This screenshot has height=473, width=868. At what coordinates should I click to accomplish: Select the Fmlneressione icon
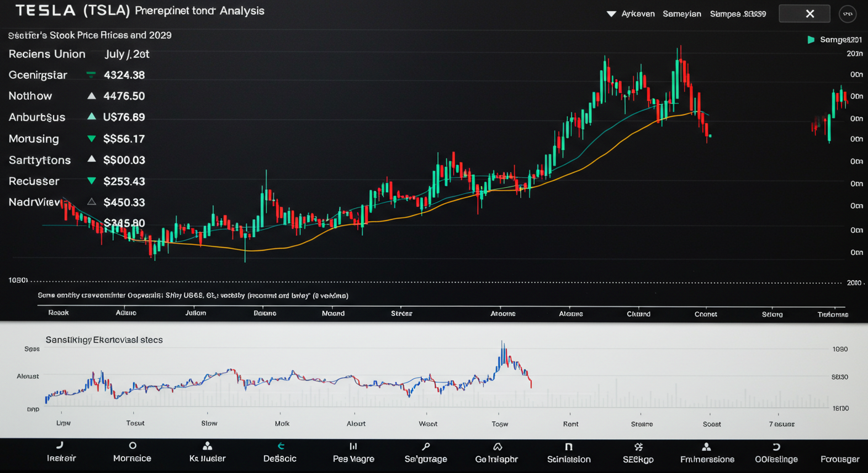point(706,447)
